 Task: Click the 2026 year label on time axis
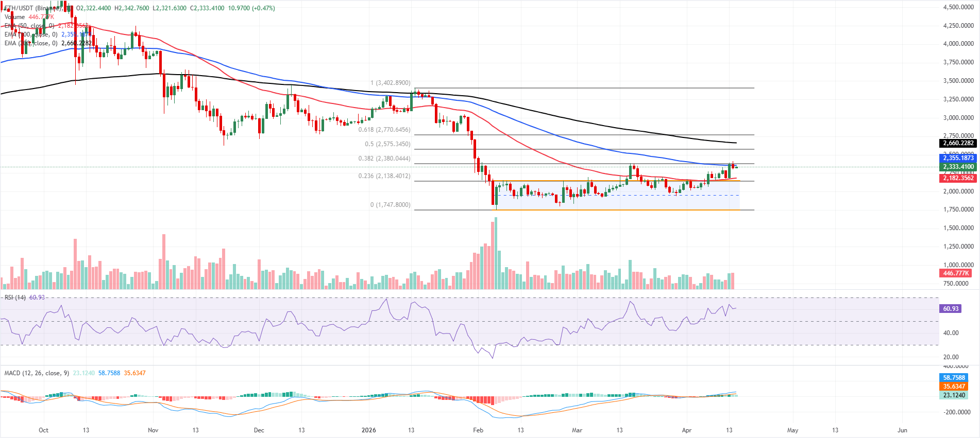[x=368, y=430]
